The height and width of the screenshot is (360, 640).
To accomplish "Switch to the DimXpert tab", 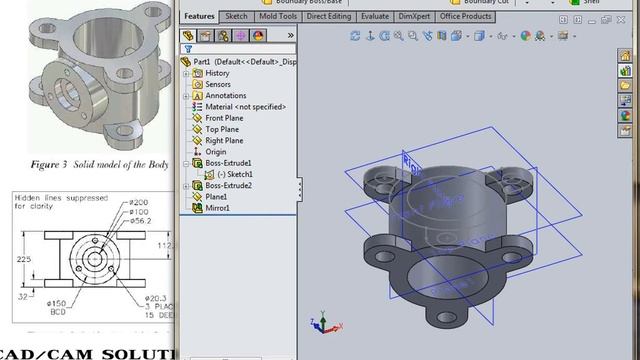I will point(414,16).
